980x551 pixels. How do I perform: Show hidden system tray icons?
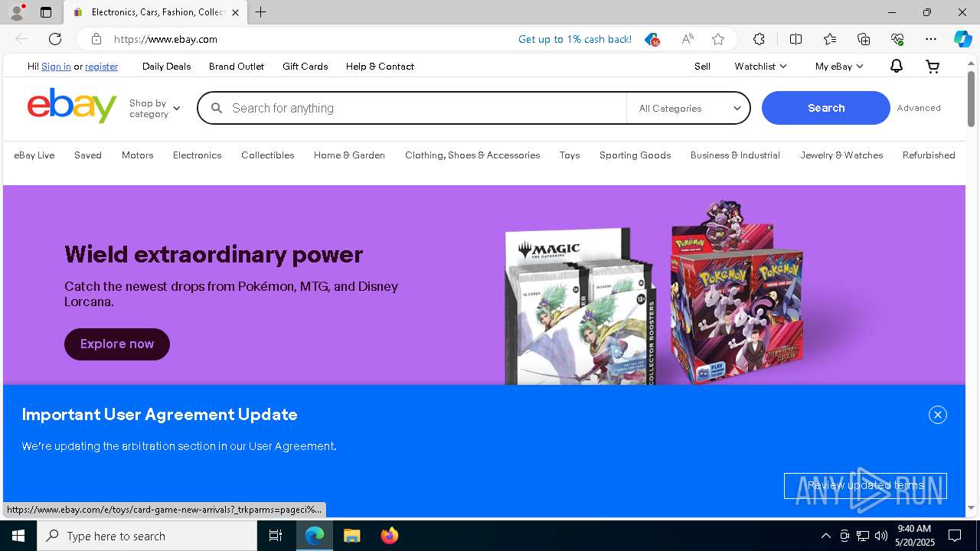tap(825, 536)
